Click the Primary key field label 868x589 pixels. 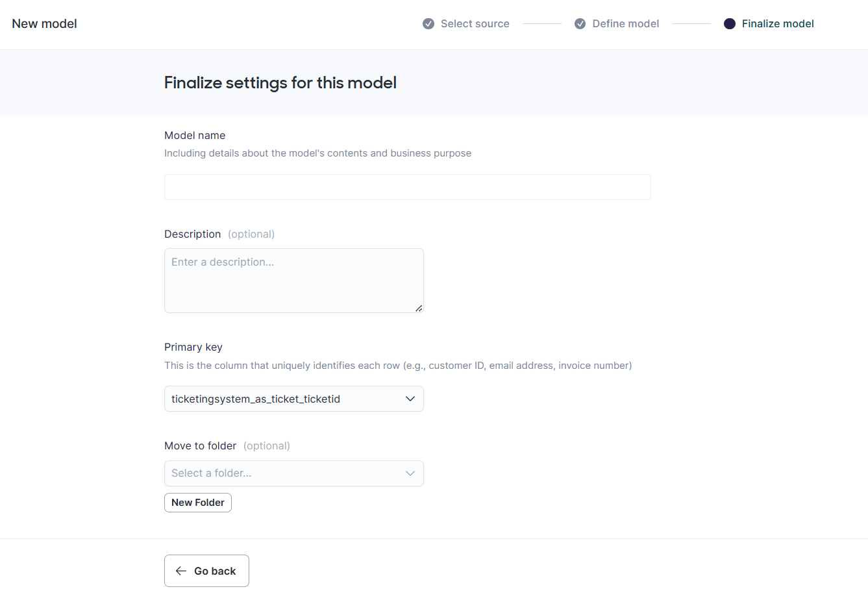pos(193,347)
